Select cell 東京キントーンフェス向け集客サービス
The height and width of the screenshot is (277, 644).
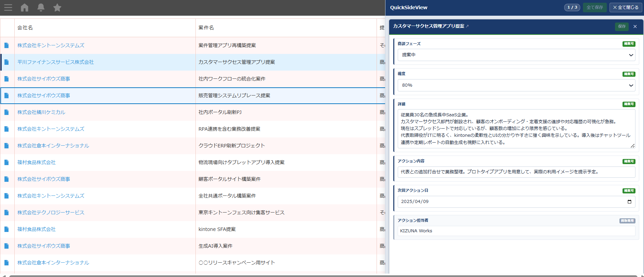(x=286, y=213)
